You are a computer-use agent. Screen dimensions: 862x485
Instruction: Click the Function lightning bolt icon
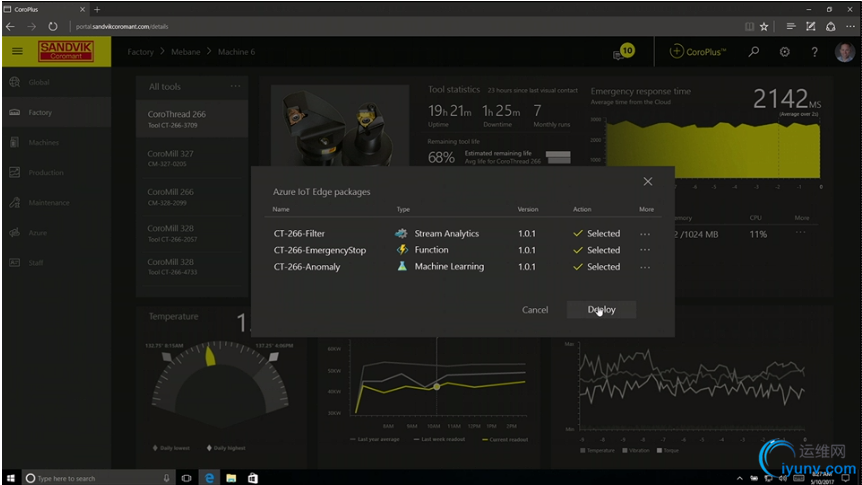402,250
